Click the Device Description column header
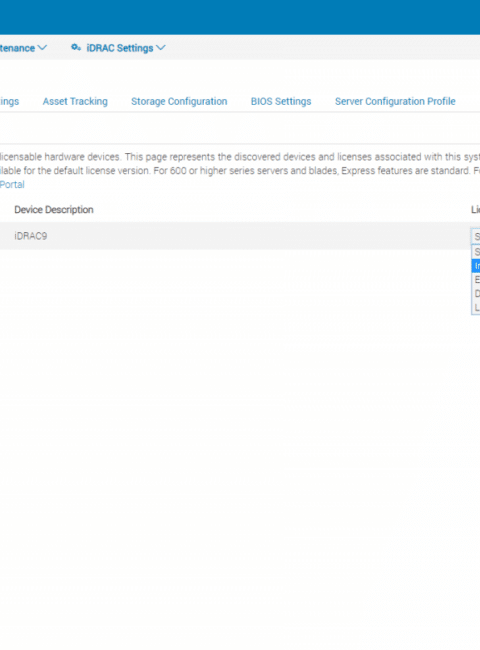The image size is (480, 650). [x=54, y=210]
